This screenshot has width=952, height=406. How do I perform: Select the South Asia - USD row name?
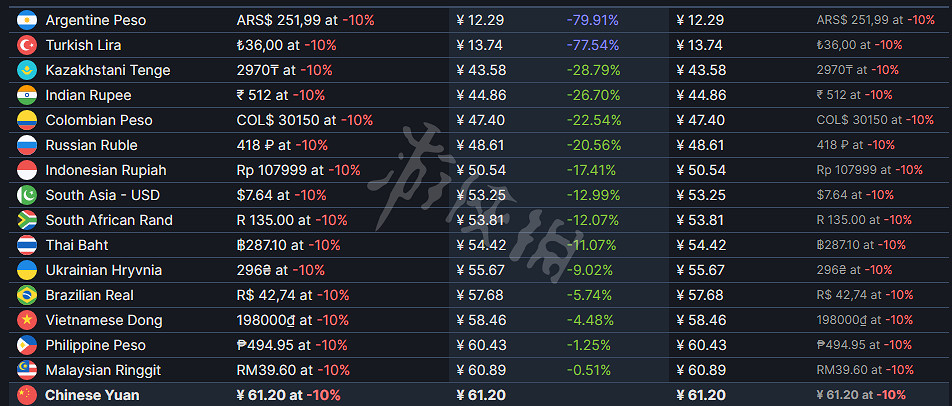(x=102, y=195)
